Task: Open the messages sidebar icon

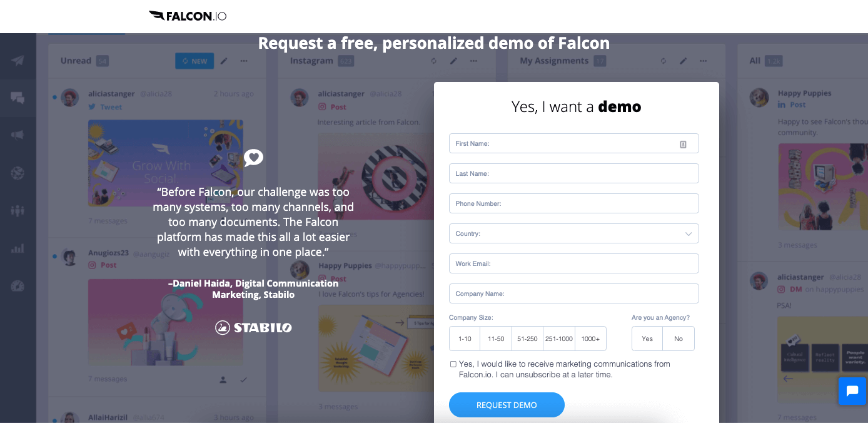Action: [18, 98]
